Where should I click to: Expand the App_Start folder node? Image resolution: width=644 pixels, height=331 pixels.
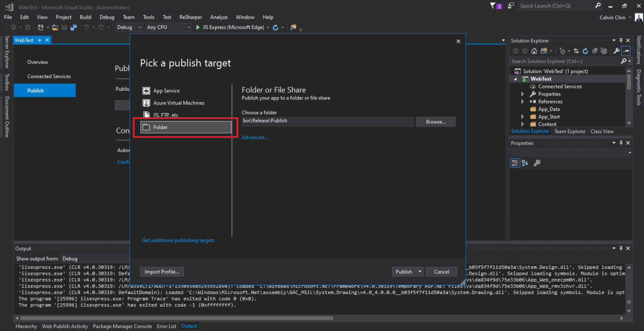click(x=523, y=117)
